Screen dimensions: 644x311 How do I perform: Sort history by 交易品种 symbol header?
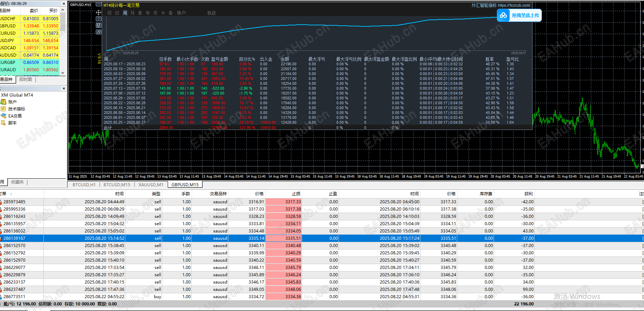218,194
